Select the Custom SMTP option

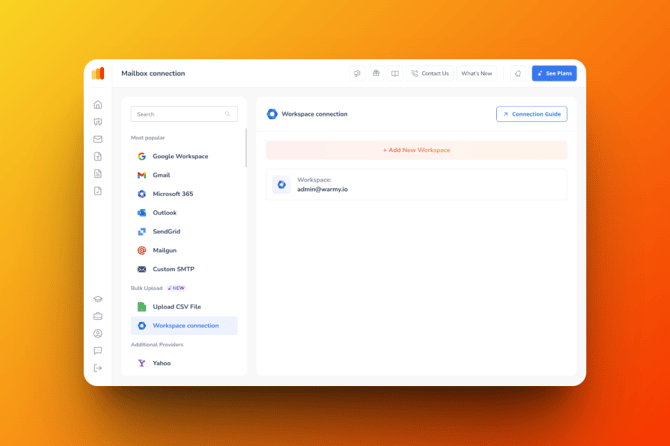point(173,269)
